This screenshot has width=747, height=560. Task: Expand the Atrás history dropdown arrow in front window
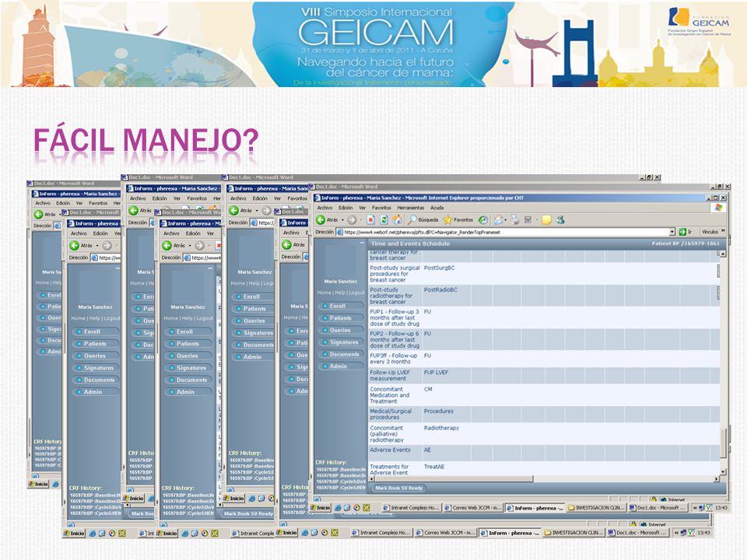(x=342, y=220)
